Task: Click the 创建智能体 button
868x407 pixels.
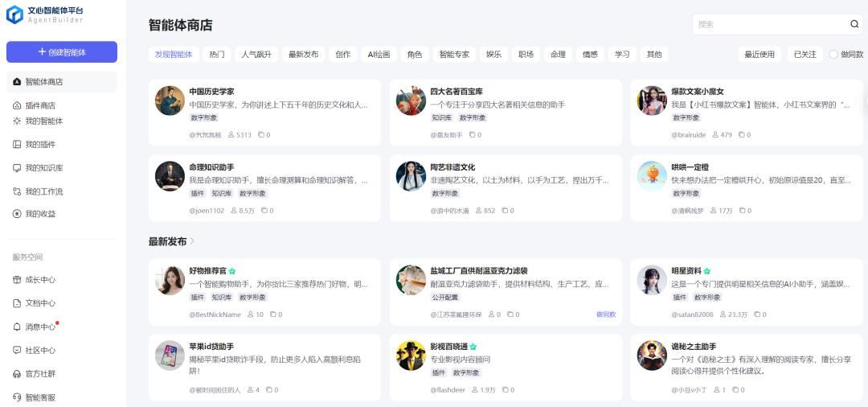Action: pyautogui.click(x=61, y=52)
